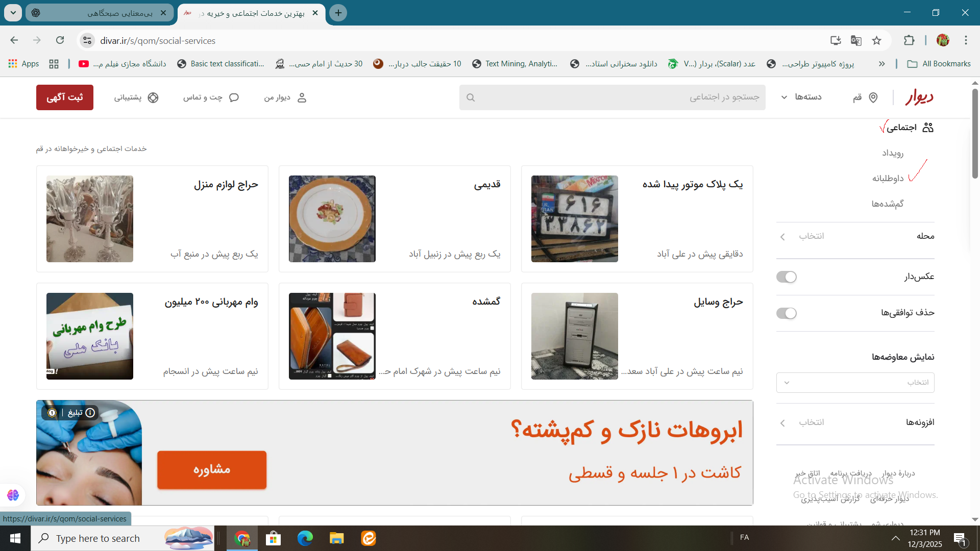Bookmark this page with the star icon
Image resolution: width=980 pixels, height=551 pixels.
click(877, 40)
